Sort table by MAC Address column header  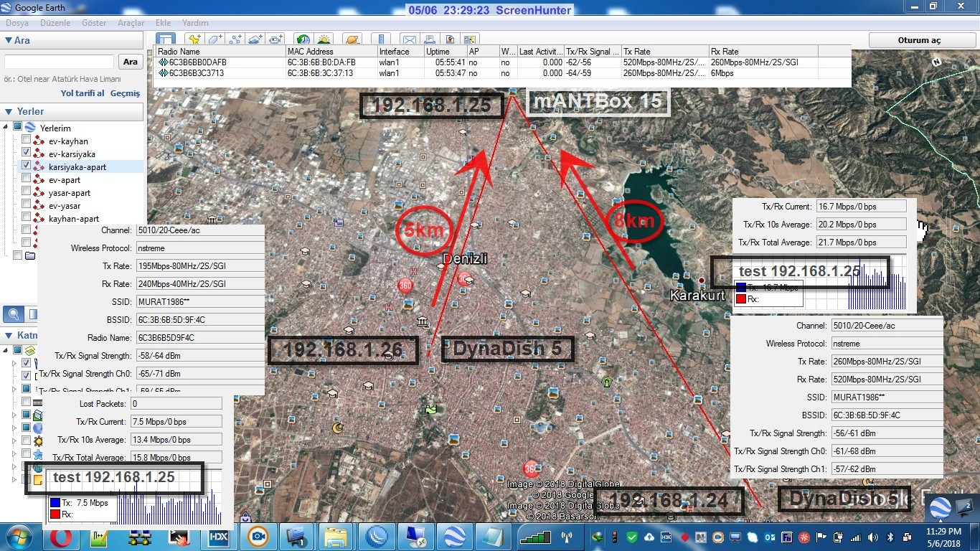(x=331, y=52)
